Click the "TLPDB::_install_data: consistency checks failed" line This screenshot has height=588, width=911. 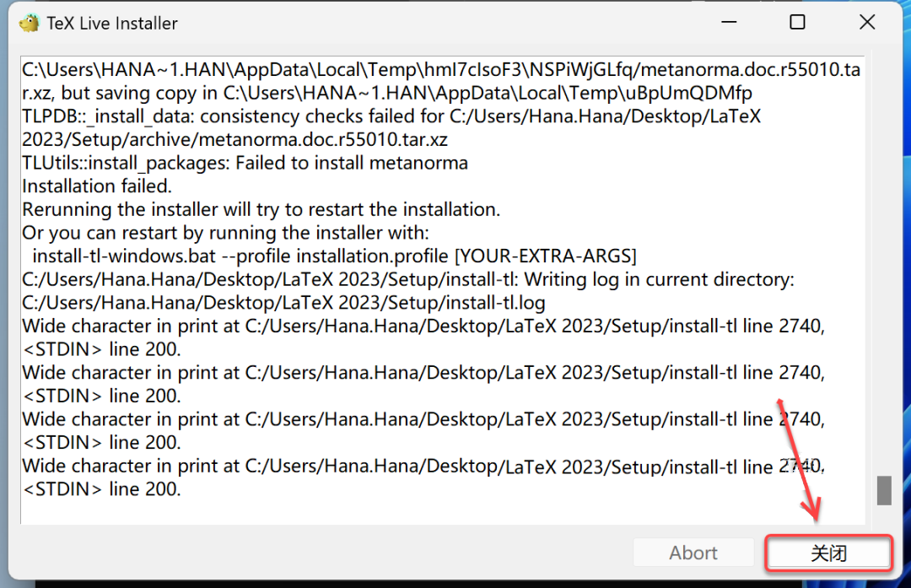[x=391, y=116]
